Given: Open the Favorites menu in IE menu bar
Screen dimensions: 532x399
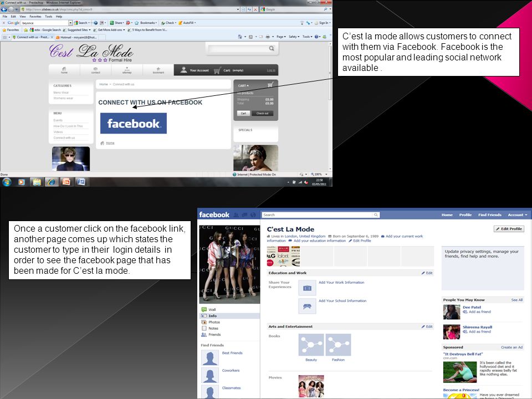Looking at the screenshot, I should [35, 16].
